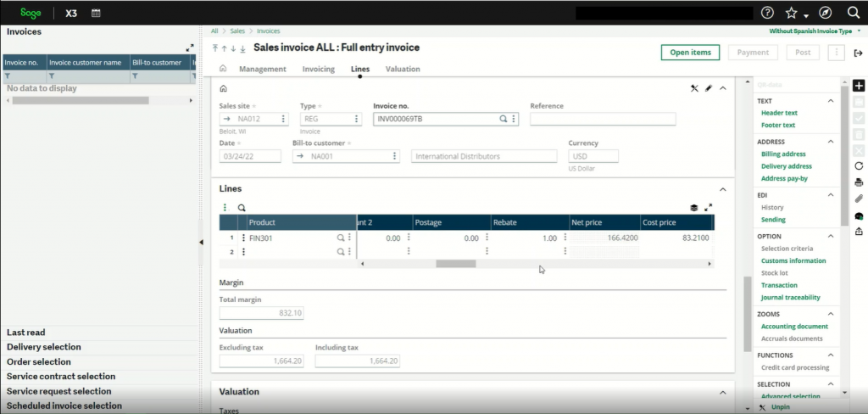Viewport: 868px width, 414px height.
Task: Collapse the OPTION group in right panel
Action: click(831, 236)
